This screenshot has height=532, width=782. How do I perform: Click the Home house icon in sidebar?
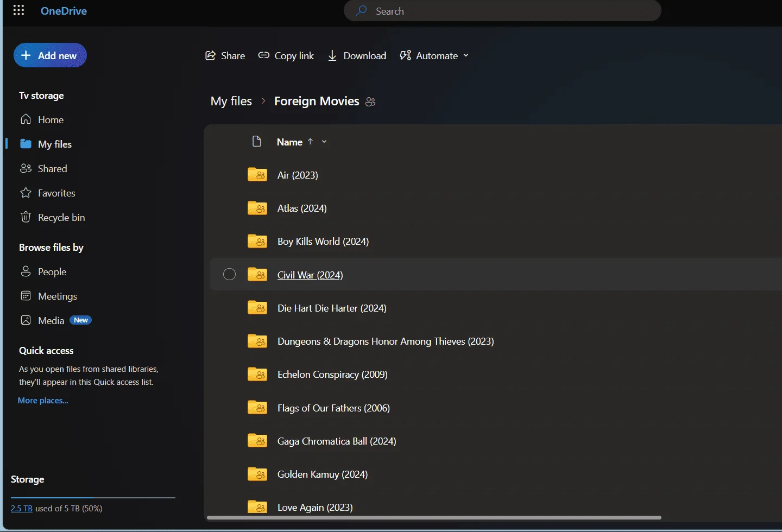coord(26,119)
